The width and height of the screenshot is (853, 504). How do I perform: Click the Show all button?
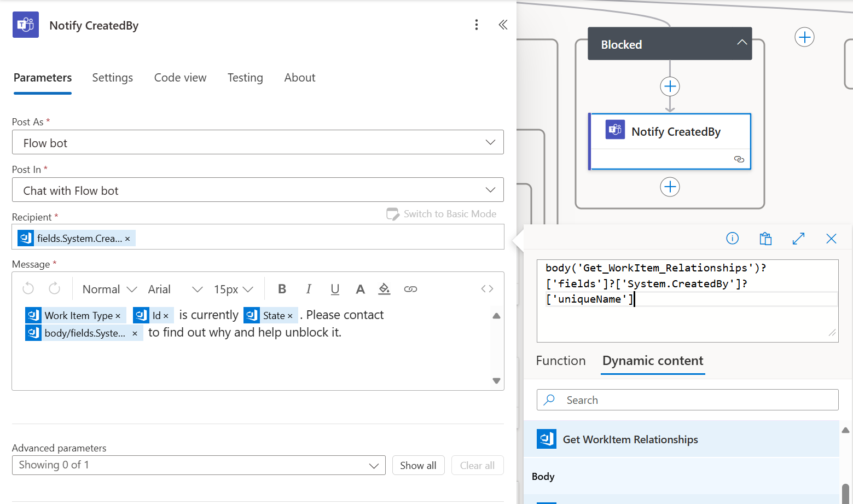(x=418, y=465)
